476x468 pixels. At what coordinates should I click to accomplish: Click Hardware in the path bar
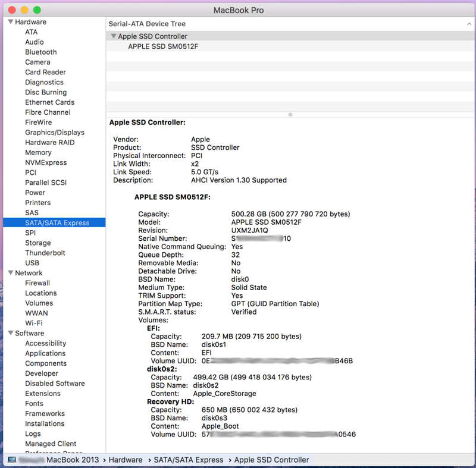click(126, 460)
